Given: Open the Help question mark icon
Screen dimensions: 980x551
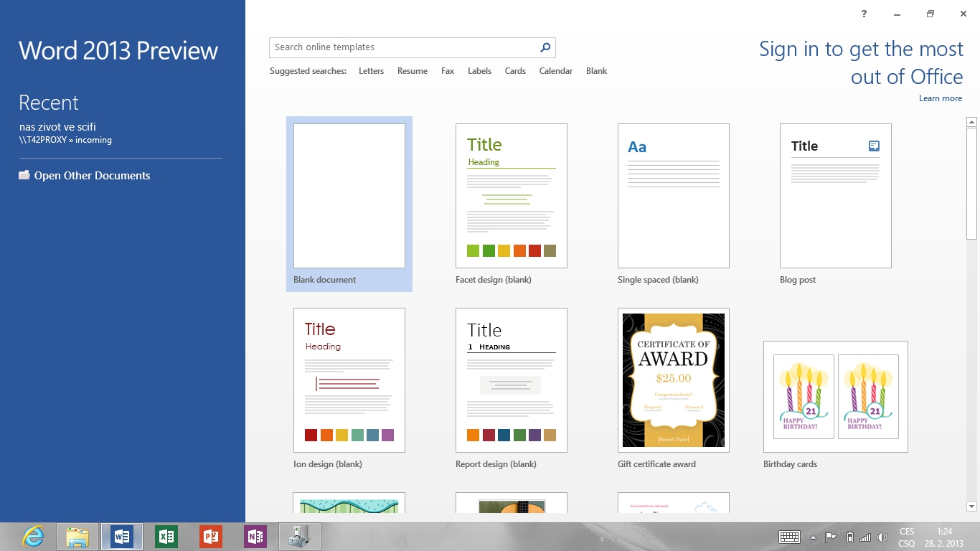Looking at the screenshot, I should point(864,14).
